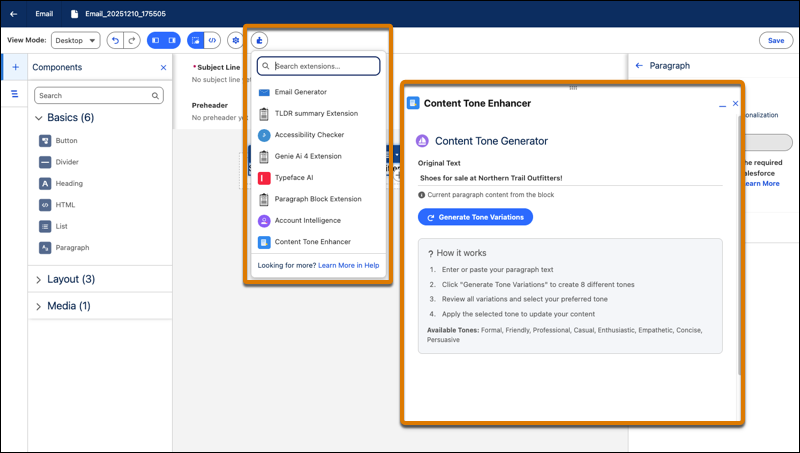Image resolution: width=800 pixels, height=453 pixels.
Task: Open the settings gear in the toolbar
Action: 235,40
